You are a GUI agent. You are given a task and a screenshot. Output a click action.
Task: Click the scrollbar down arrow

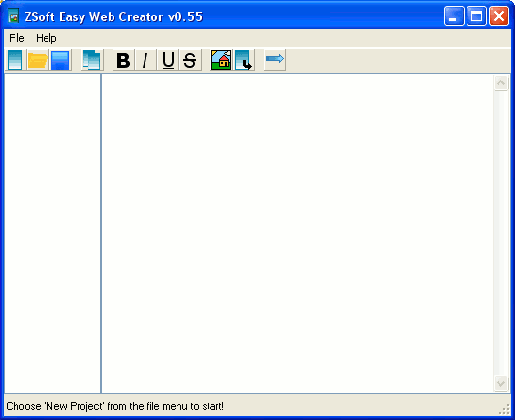point(500,383)
